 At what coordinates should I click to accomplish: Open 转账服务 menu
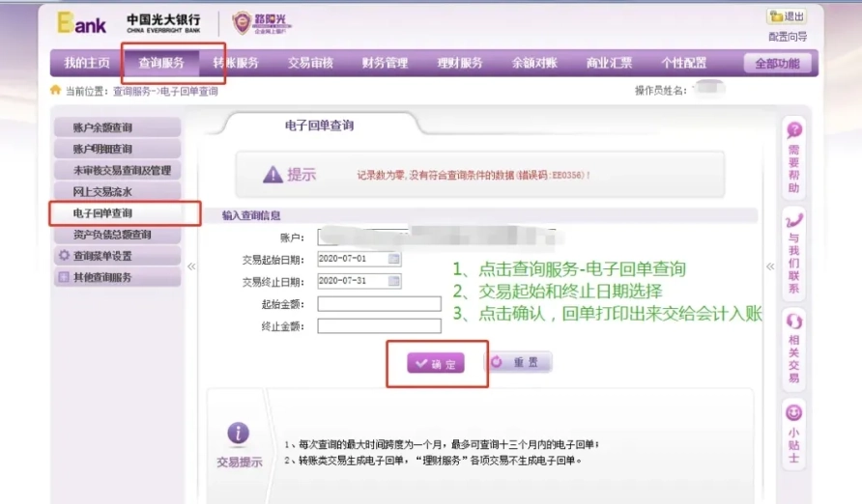tap(236, 63)
